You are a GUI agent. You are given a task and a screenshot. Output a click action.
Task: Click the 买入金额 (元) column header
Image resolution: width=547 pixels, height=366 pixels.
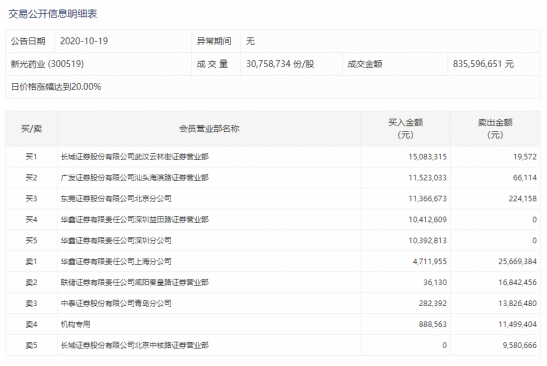click(406, 129)
